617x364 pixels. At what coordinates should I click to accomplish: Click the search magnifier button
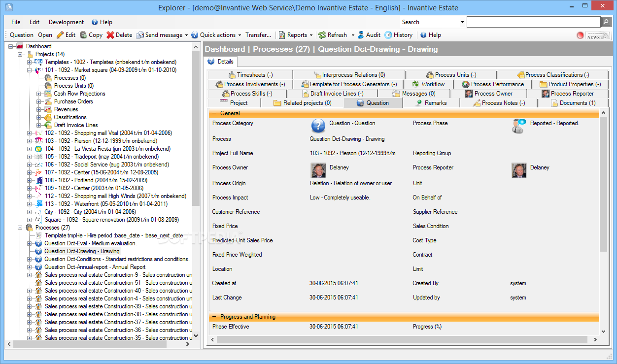point(606,22)
